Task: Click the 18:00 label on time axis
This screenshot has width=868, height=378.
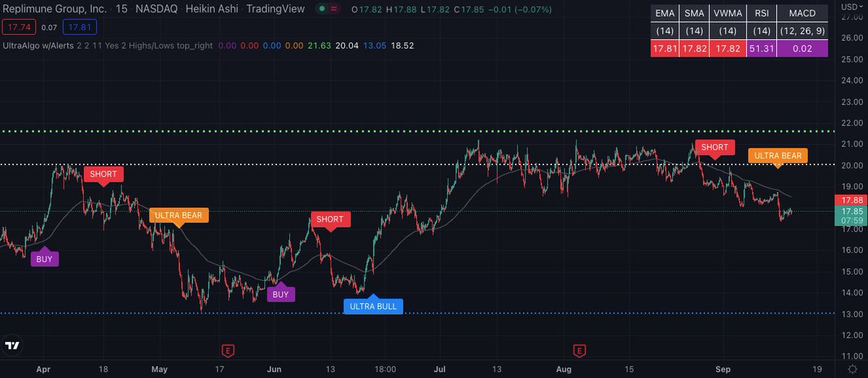Action: coord(386,369)
